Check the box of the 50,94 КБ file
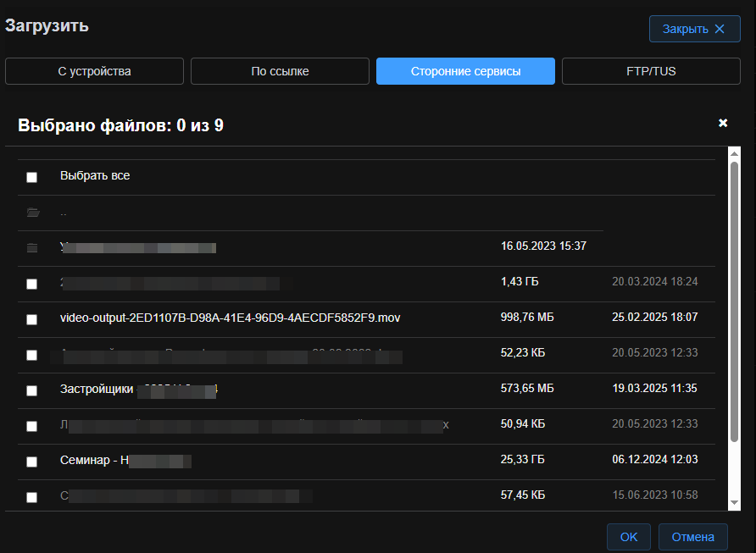This screenshot has height=553, width=756. point(32,426)
